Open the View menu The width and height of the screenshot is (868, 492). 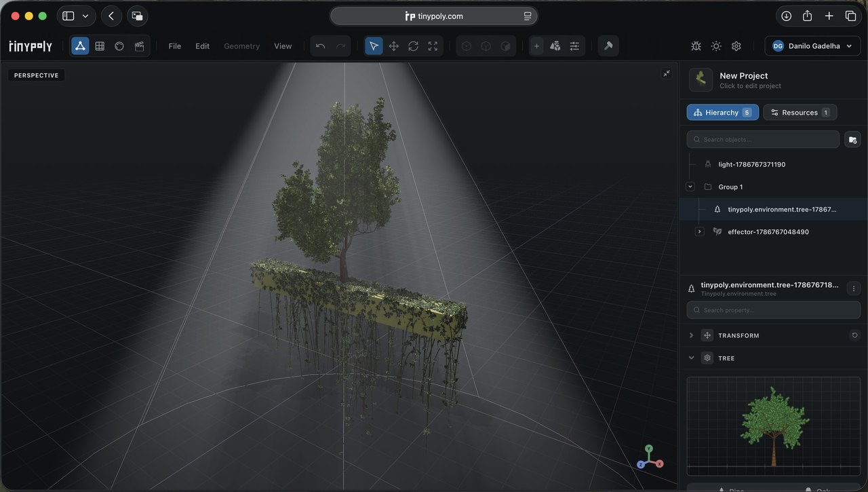pos(283,46)
